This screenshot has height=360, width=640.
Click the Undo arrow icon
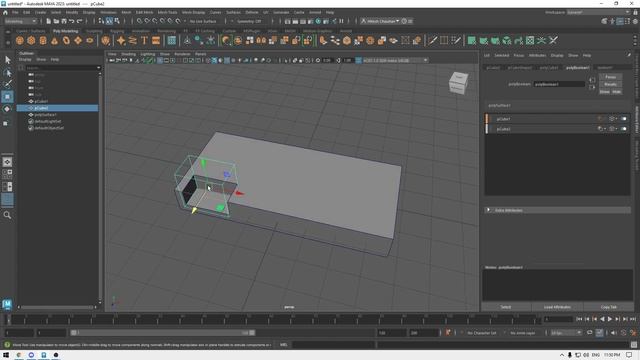pyautogui.click(x=72, y=21)
